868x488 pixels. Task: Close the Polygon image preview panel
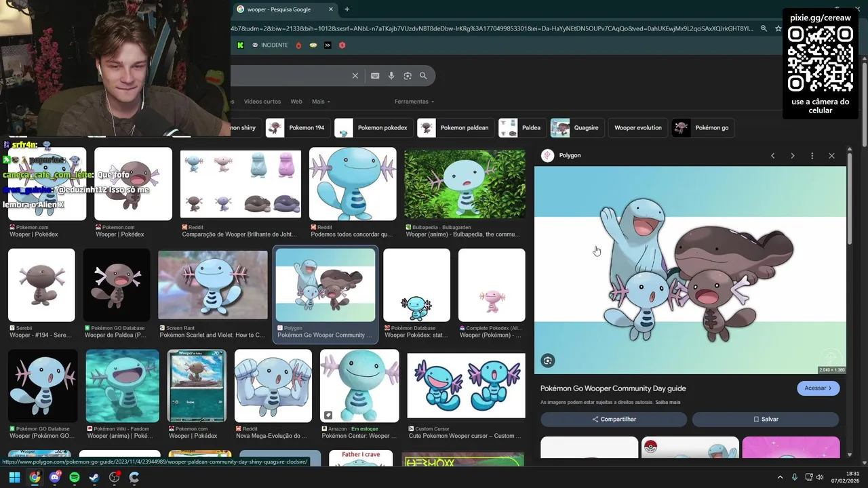[x=831, y=156]
